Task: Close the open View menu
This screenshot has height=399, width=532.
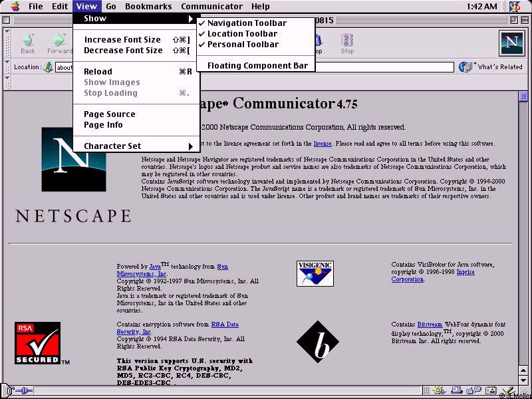Action: pyautogui.click(x=86, y=6)
